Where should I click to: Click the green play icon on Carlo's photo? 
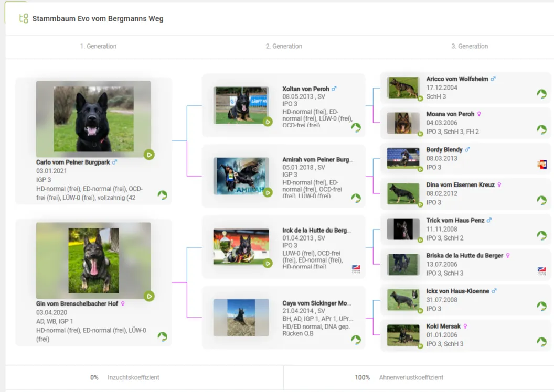tap(149, 155)
